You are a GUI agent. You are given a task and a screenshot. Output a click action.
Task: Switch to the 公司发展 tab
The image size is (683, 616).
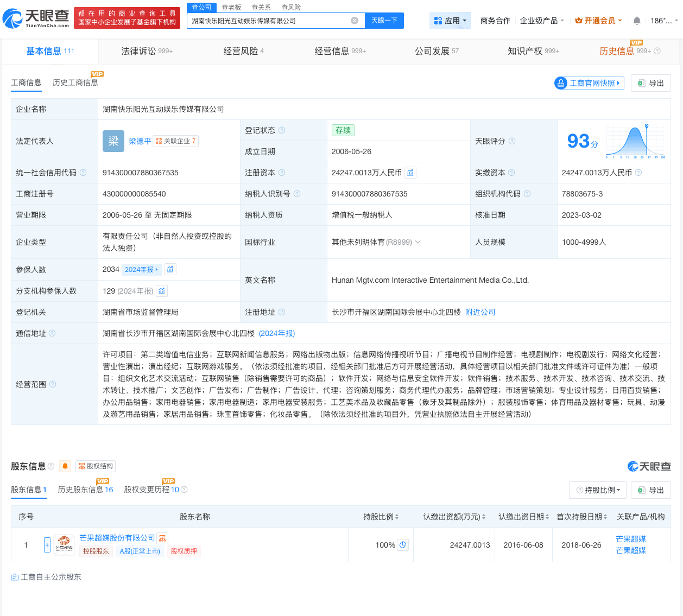click(x=437, y=51)
